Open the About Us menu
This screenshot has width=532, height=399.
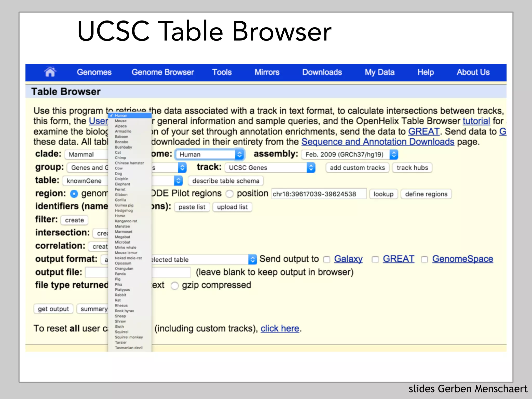(x=473, y=72)
